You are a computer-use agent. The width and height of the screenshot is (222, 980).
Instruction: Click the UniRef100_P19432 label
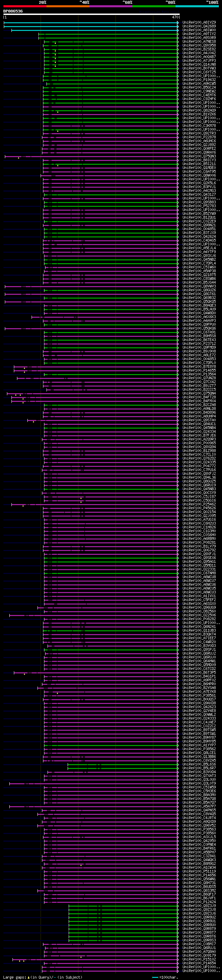tap(199, 80)
